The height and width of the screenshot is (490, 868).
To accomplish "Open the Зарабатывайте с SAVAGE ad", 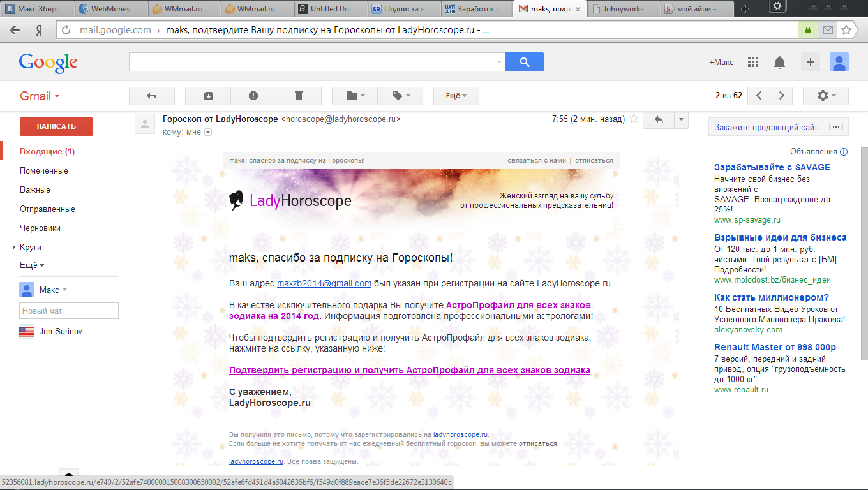I will tap(772, 167).
